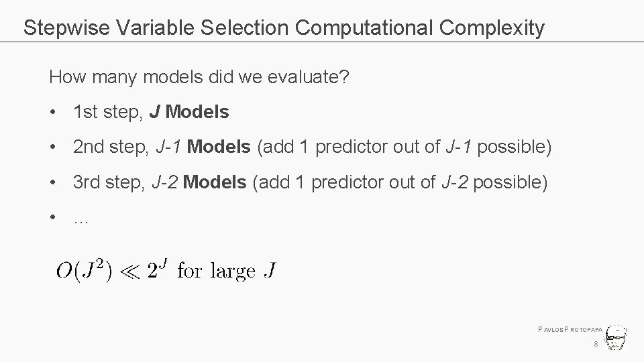
Task: Select the Pavlos Protopapas author label
Action: [570, 330]
